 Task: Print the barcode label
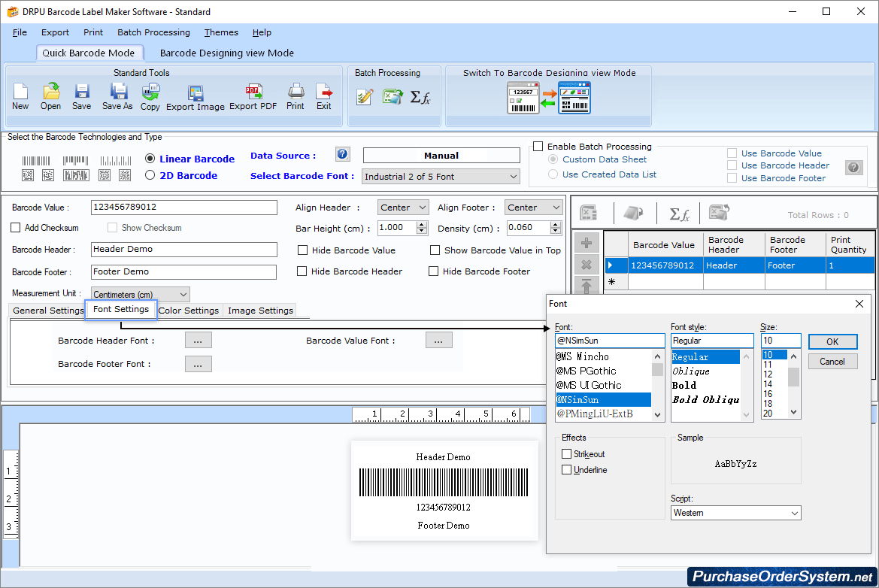point(295,98)
